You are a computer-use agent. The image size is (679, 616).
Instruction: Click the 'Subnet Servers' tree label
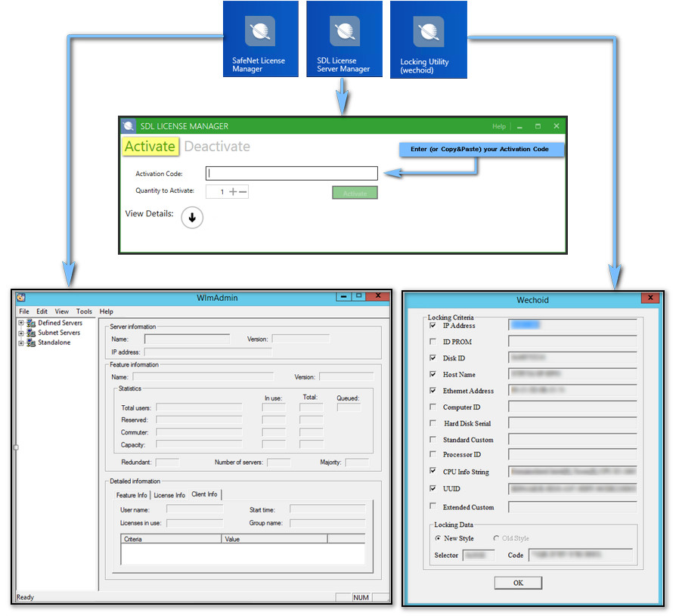59,333
